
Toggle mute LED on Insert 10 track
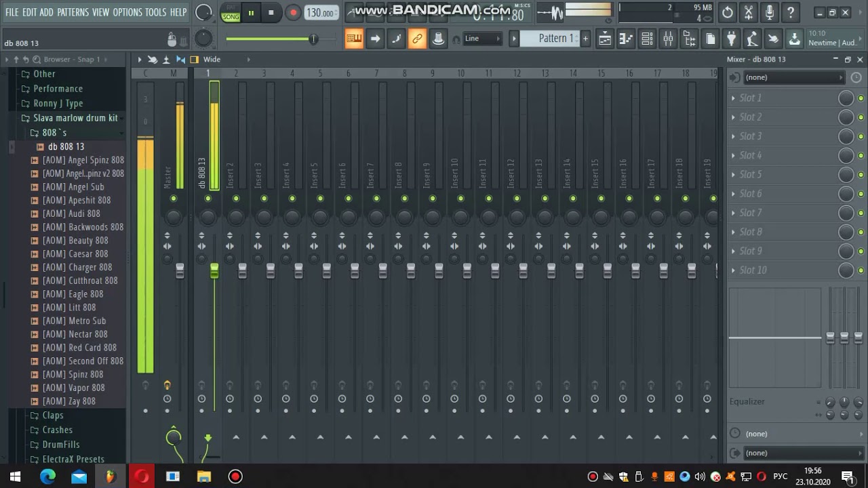(x=460, y=199)
